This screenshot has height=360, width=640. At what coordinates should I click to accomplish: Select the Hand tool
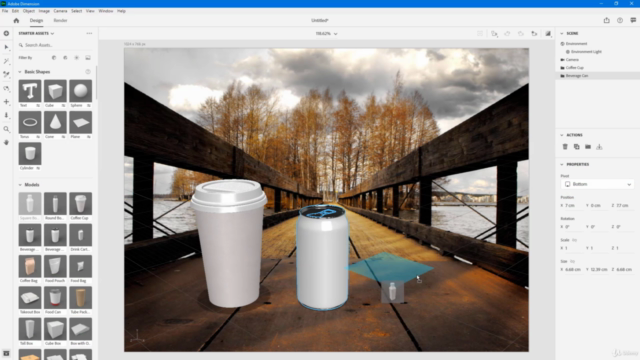(x=7, y=142)
